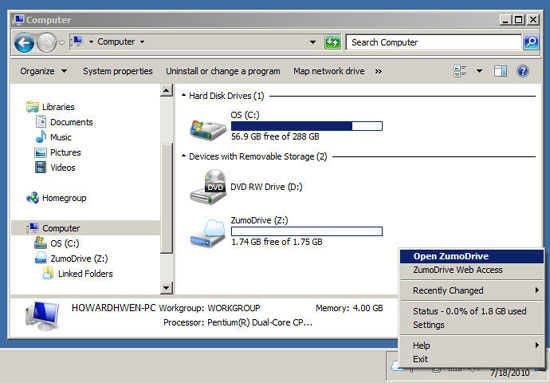Click the ZumoDrive (Z:) capacity bar

(307, 231)
